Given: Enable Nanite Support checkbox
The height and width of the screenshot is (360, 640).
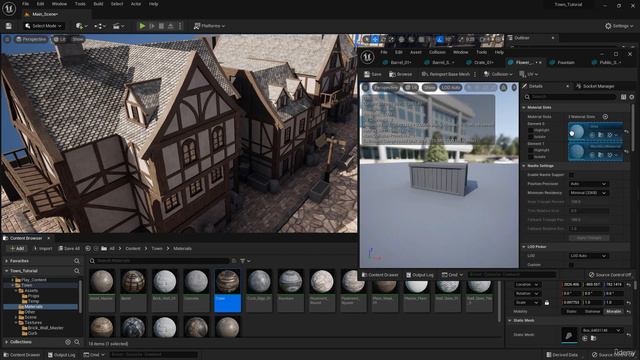Looking at the screenshot, I should click(571, 175).
